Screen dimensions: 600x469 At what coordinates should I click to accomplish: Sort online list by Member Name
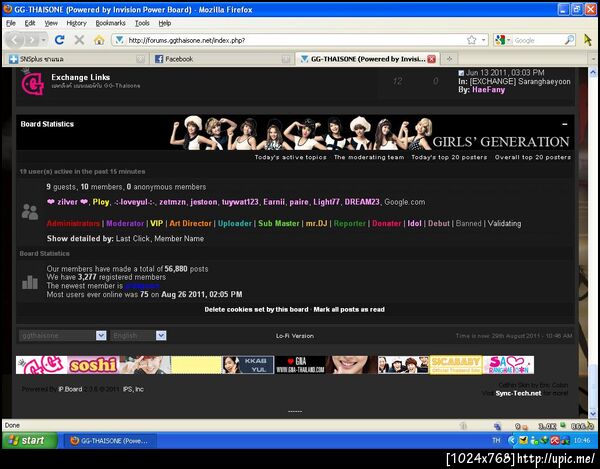pyautogui.click(x=179, y=239)
